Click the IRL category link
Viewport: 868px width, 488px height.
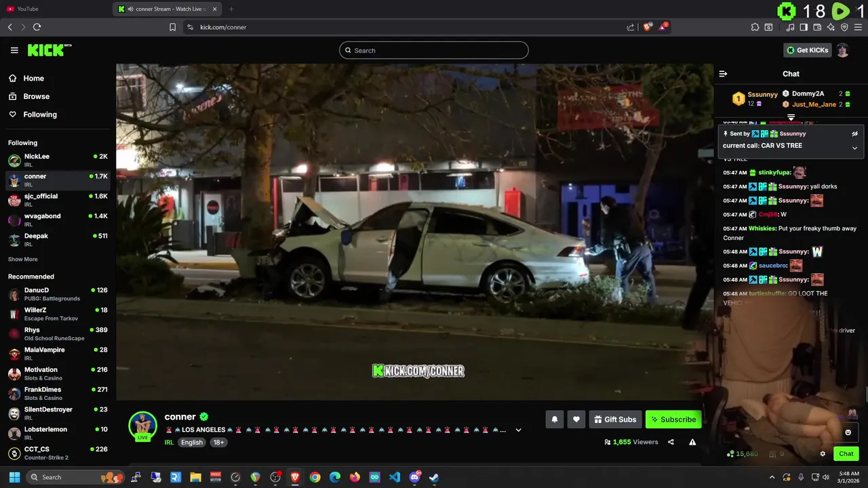tap(169, 442)
